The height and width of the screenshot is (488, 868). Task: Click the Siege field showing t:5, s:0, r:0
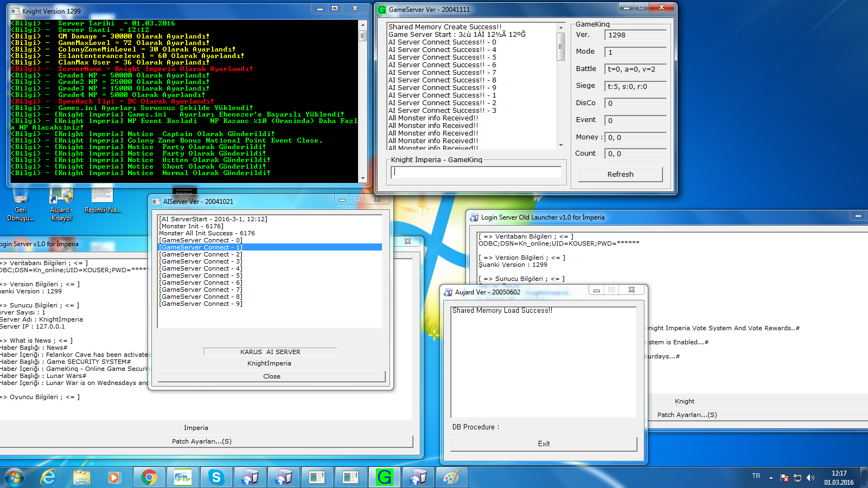(635, 86)
